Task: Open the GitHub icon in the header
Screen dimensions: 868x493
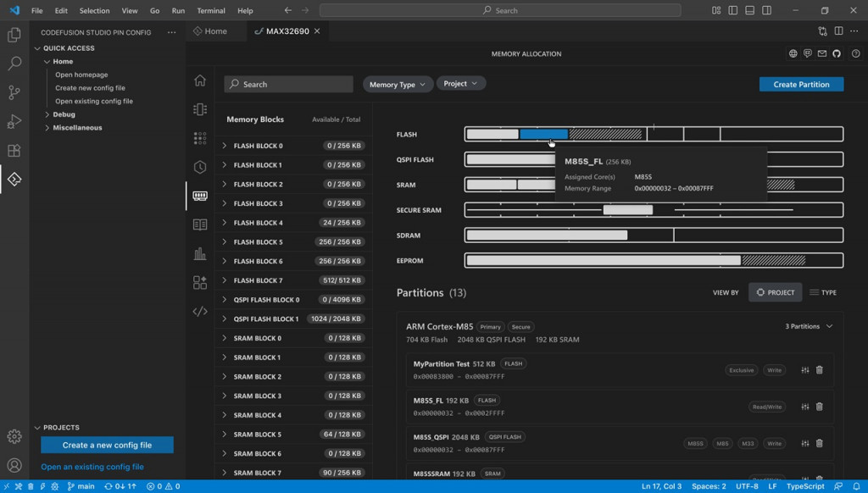Action: tap(837, 53)
